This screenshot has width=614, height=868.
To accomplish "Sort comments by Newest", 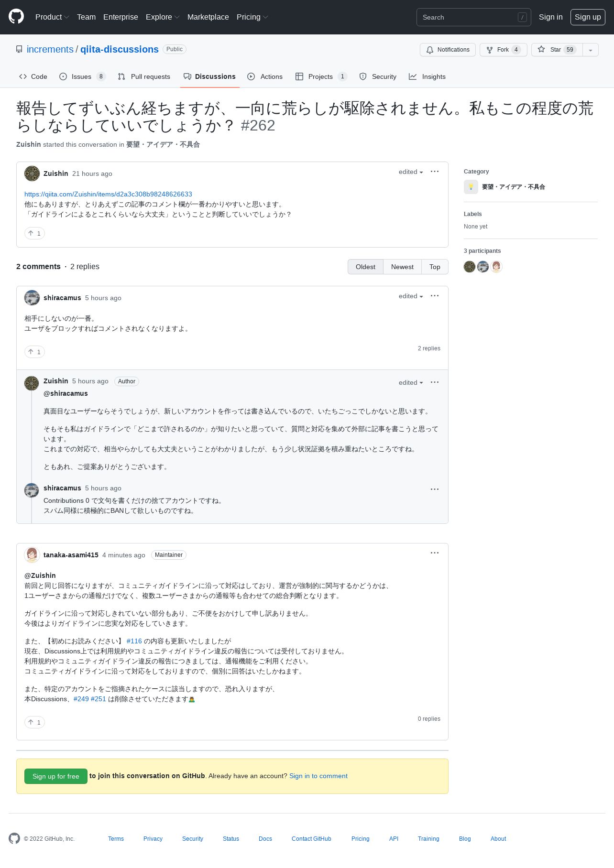I will (402, 267).
